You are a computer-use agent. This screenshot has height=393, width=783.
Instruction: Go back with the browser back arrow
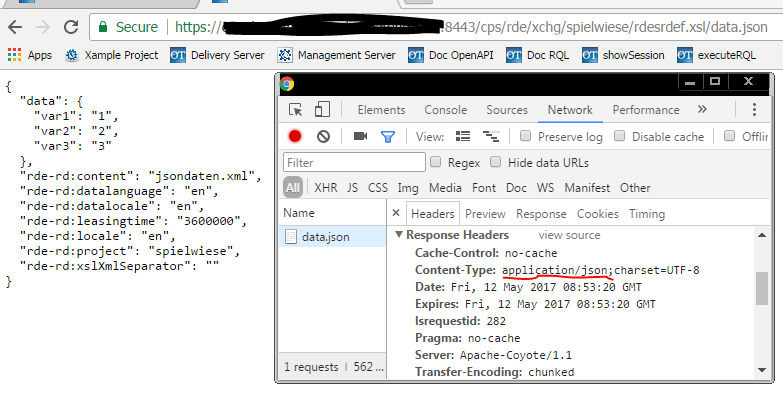coord(15,27)
